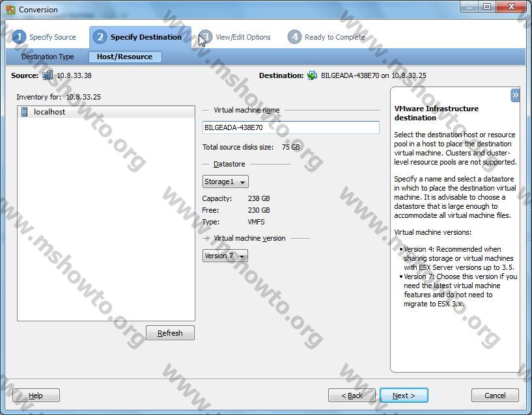
Task: Click the VMFS datastore type value
Action: click(x=256, y=222)
